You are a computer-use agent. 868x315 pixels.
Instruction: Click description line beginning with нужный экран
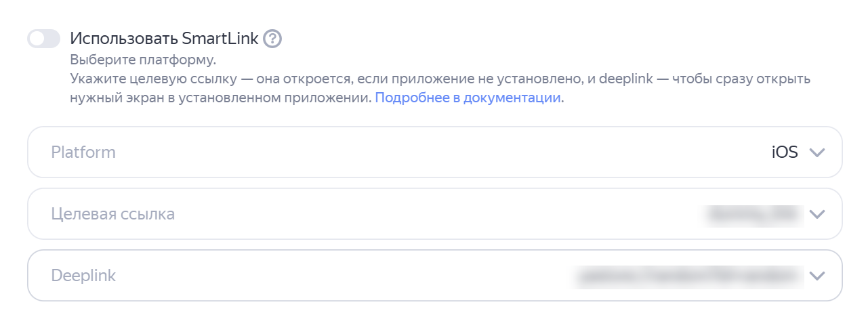220,98
